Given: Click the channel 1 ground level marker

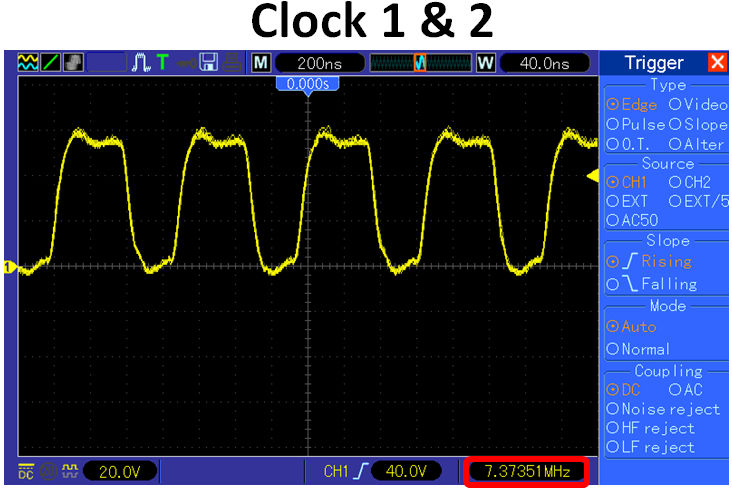Looking at the screenshot, I should pos(9,267).
